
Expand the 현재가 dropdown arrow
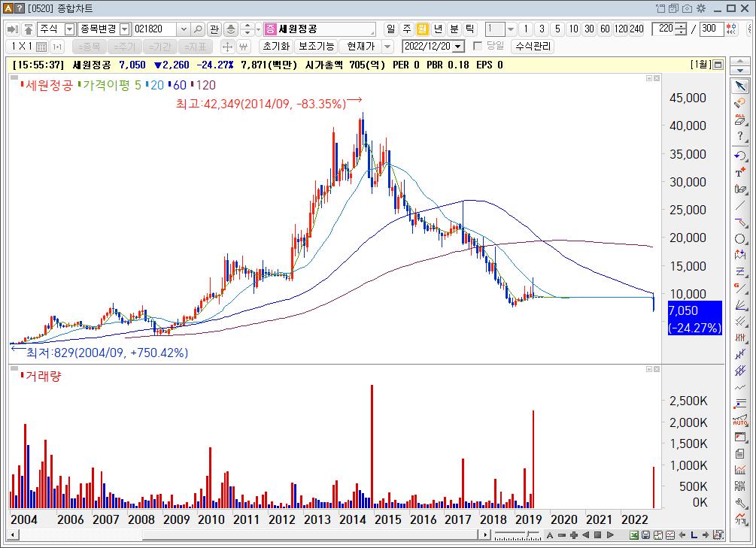[387, 47]
